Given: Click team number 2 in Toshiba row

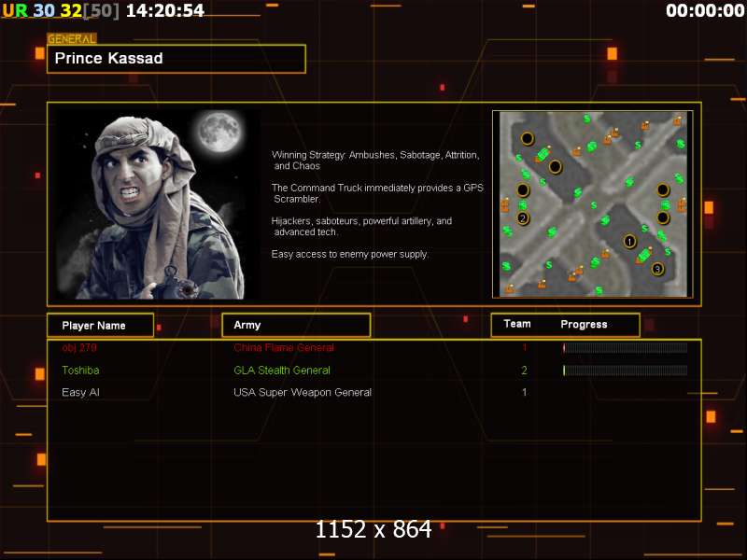Looking at the screenshot, I should click(x=524, y=370).
